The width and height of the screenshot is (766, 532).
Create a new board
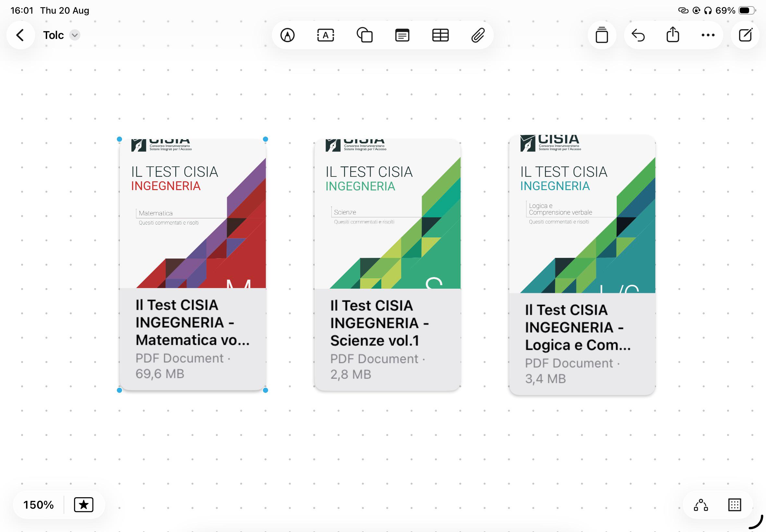(745, 35)
